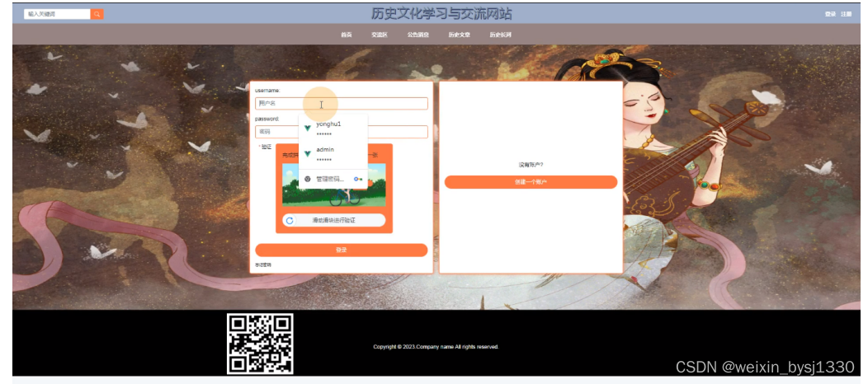Viewport: 868px width, 384px height.
Task: Open the 历史文章 nav item
Action: [460, 35]
